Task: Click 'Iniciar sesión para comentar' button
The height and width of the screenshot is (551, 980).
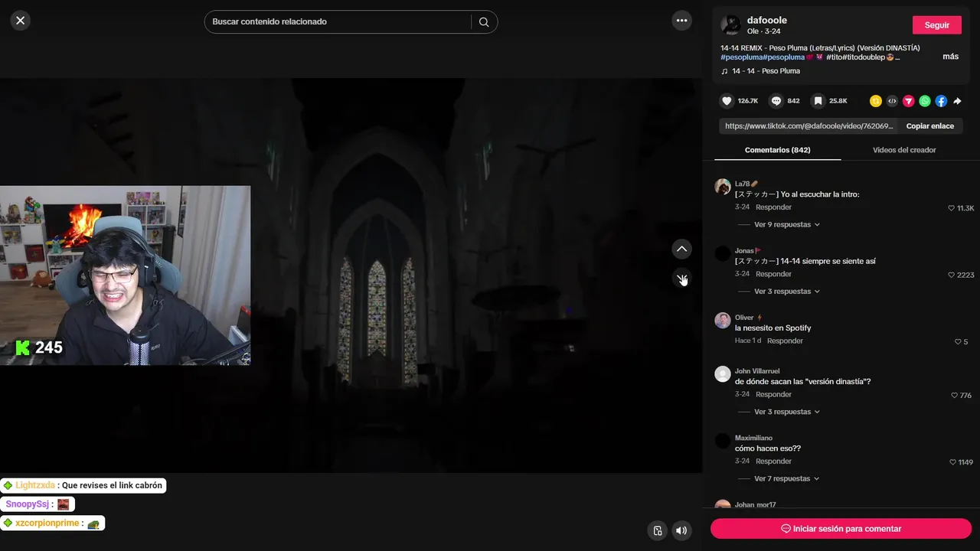Action: [x=841, y=529]
